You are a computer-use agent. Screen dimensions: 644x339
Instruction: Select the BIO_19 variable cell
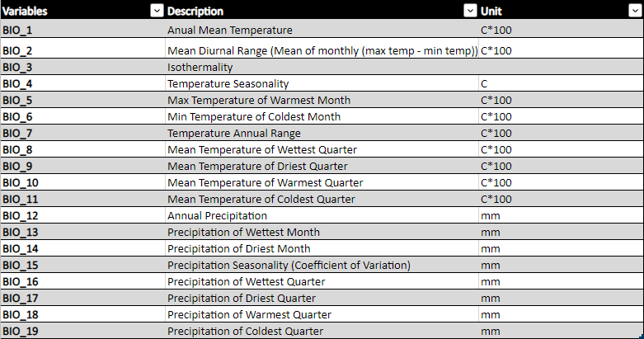click(82, 332)
